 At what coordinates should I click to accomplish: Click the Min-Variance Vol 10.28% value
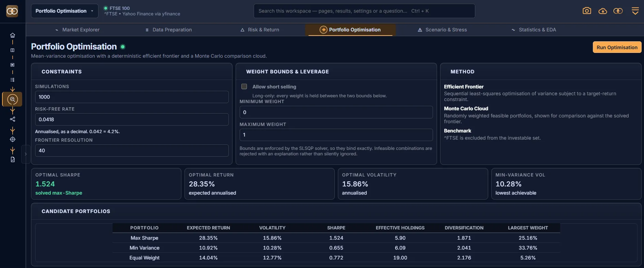tap(508, 184)
